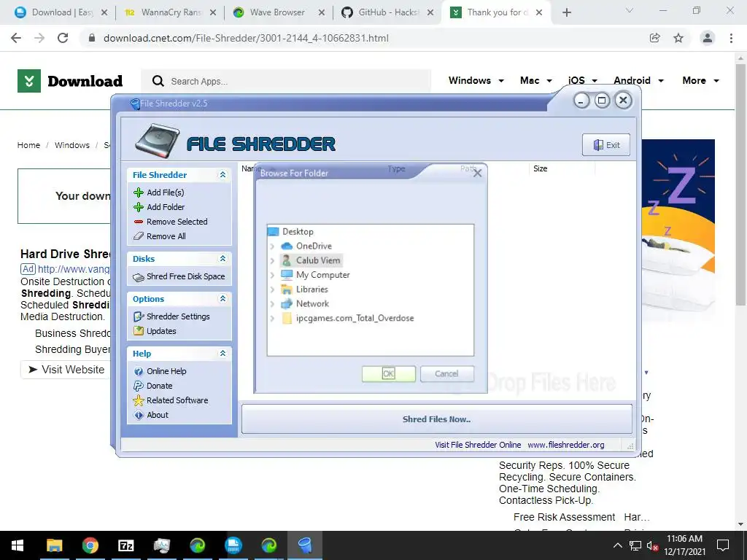This screenshot has width=747, height=560.
Task: Open 7-Zip from the taskbar
Action: (125, 545)
